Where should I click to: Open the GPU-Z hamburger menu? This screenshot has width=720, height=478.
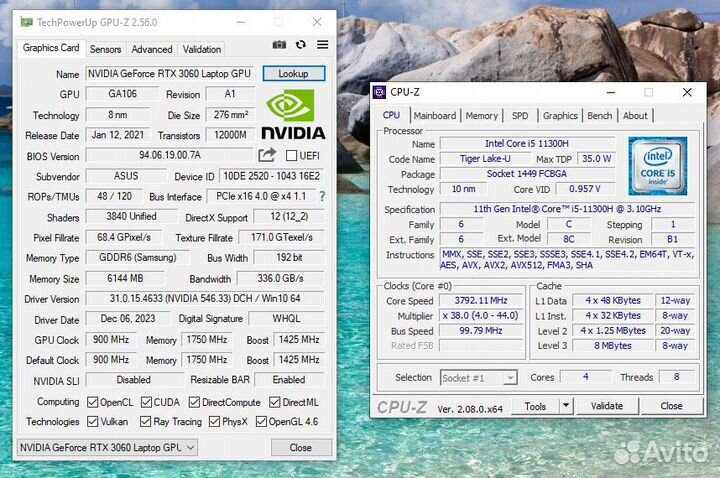[x=323, y=44]
